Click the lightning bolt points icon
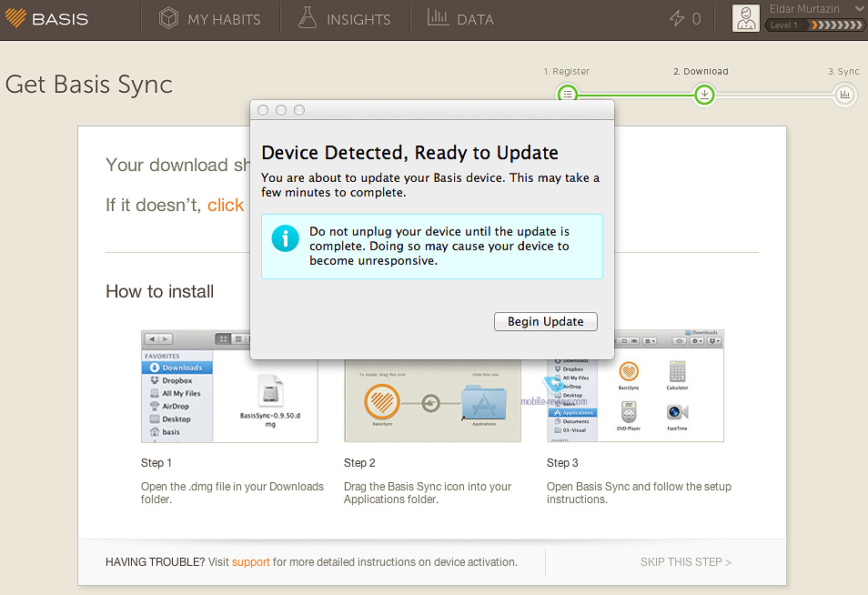This screenshot has height=595, width=868. point(676,19)
